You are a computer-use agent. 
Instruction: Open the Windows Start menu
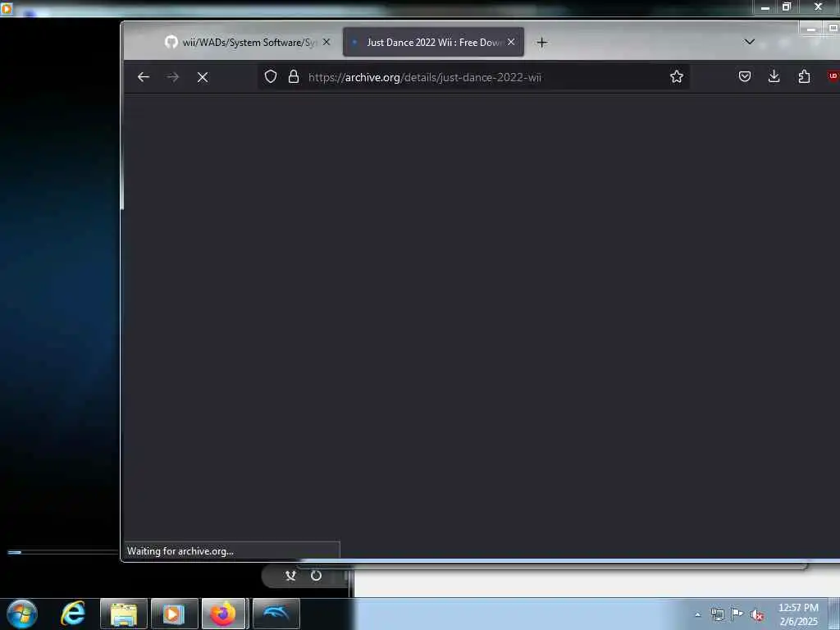[x=21, y=614]
